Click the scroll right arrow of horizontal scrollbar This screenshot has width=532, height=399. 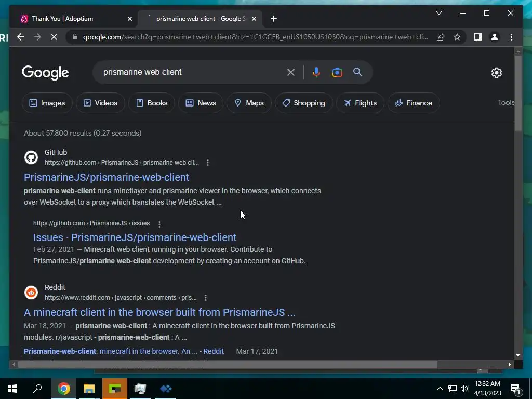[x=510, y=364]
